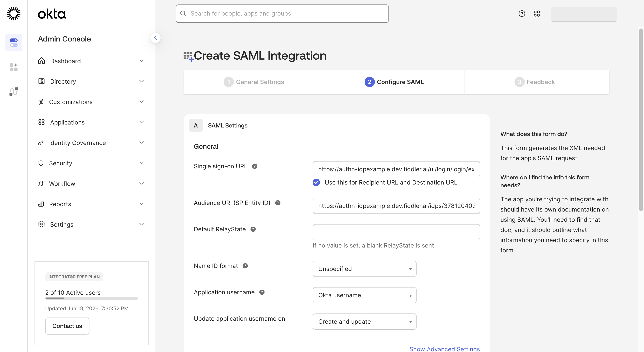
Task: Click the Single sign-on URL input field
Action: (x=396, y=169)
